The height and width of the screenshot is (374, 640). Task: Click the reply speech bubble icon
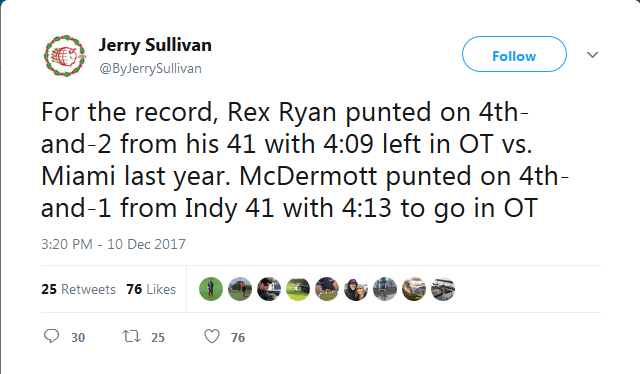(x=51, y=336)
